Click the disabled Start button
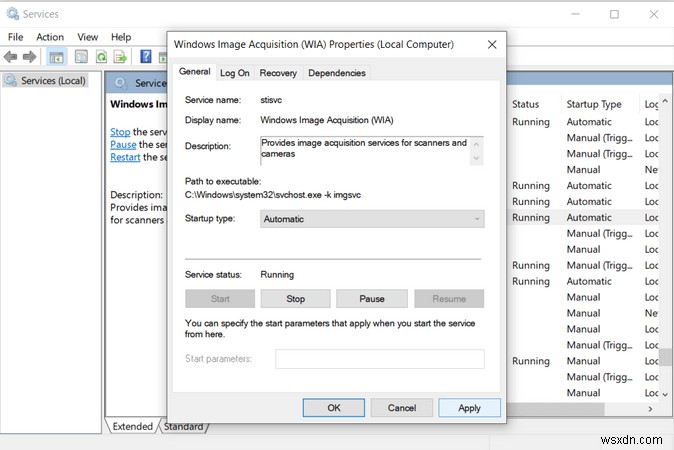 tap(220, 299)
